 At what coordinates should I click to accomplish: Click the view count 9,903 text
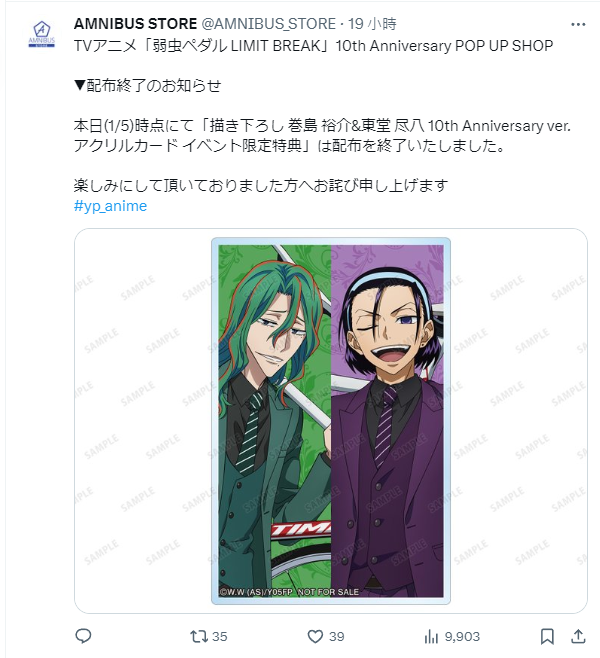[x=462, y=637]
